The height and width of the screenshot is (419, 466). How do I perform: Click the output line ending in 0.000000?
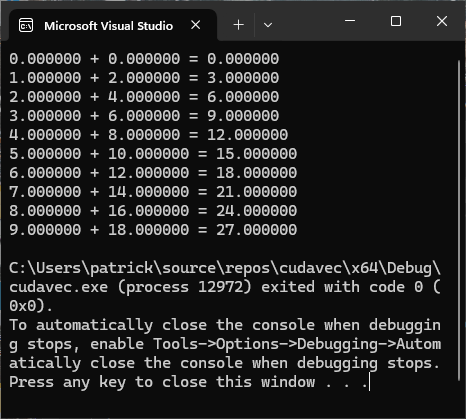coord(144,59)
